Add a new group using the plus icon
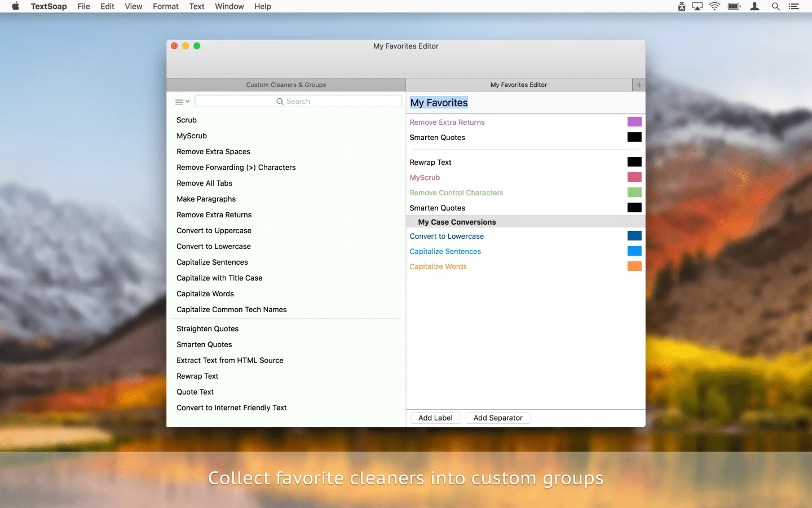 [x=638, y=85]
